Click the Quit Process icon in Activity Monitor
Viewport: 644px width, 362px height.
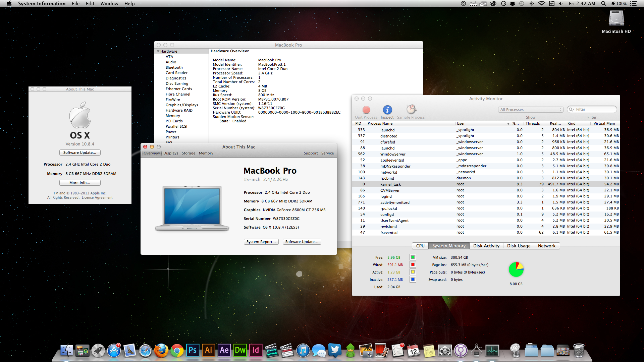pos(366,110)
